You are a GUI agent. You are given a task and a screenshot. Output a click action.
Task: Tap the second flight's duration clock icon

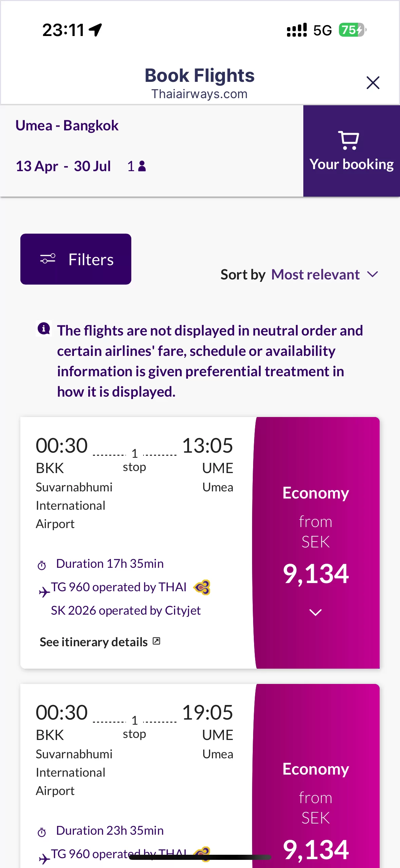click(42, 832)
